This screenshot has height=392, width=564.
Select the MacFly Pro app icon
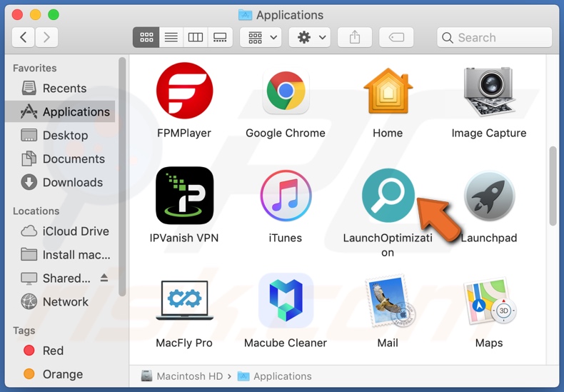(x=184, y=301)
